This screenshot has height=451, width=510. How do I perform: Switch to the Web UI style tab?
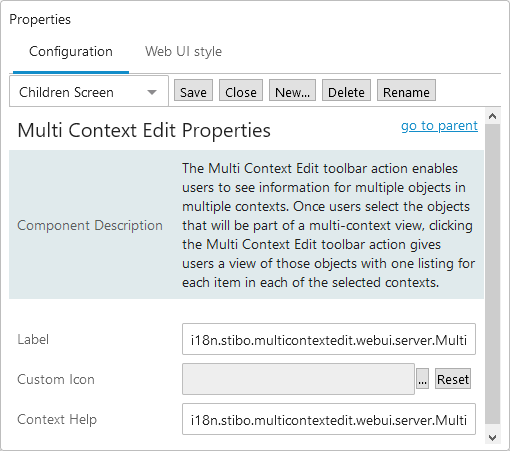[x=183, y=52]
